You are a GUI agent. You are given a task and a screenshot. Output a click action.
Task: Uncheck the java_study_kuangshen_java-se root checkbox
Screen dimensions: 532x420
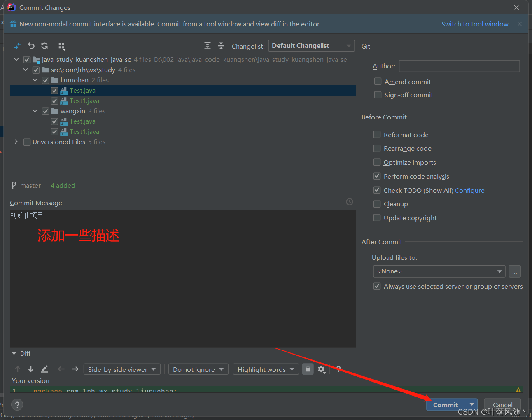[x=27, y=60]
